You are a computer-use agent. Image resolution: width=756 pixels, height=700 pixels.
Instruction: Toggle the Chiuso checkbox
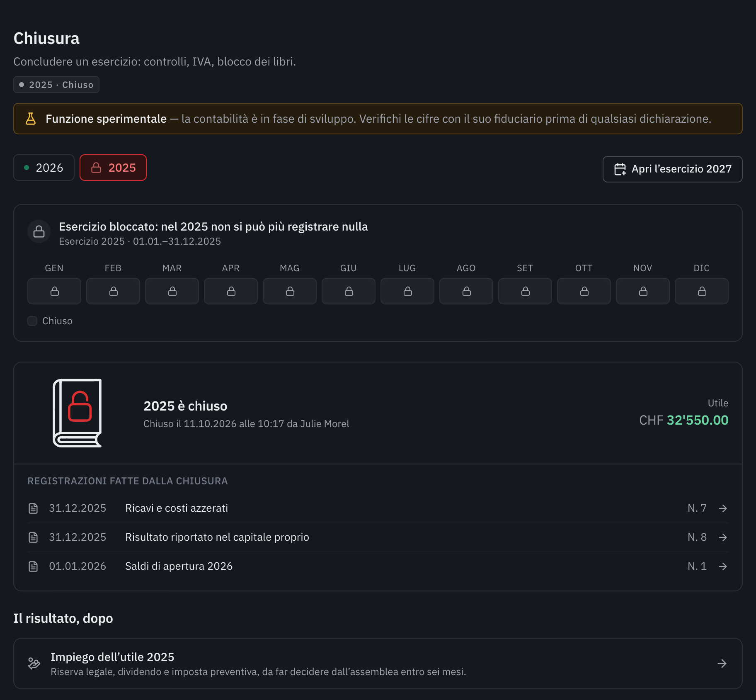pyautogui.click(x=32, y=321)
